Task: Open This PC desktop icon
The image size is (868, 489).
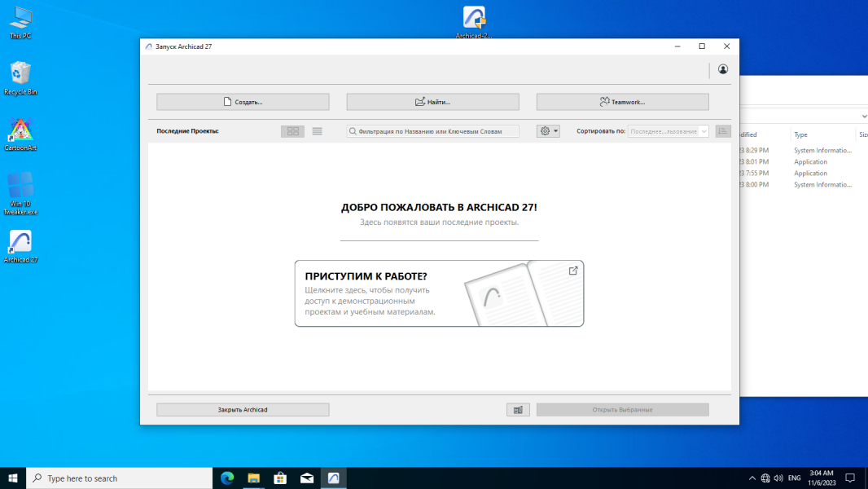Action: click(x=20, y=24)
